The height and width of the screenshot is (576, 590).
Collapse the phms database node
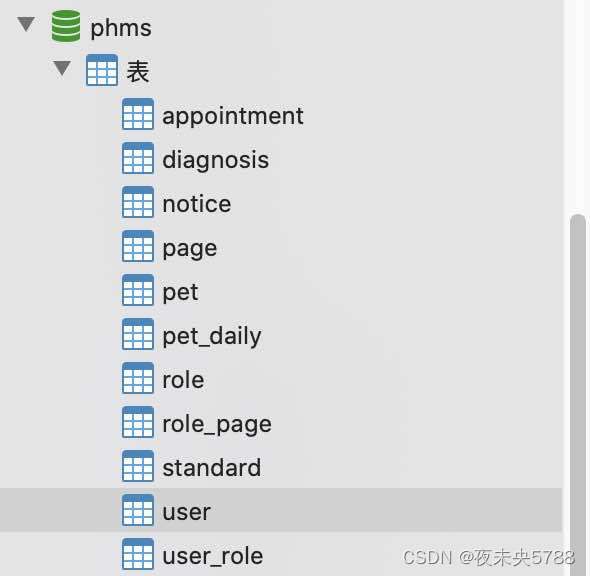pyautogui.click(x=26, y=24)
